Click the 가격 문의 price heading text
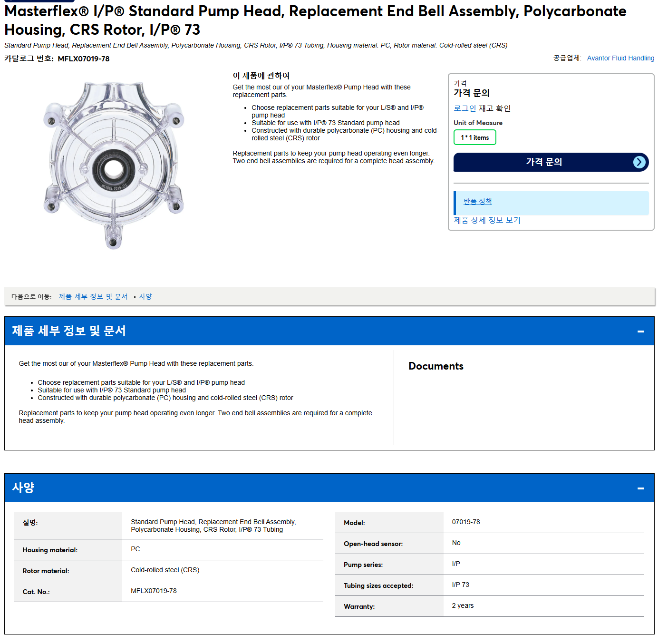 click(472, 93)
